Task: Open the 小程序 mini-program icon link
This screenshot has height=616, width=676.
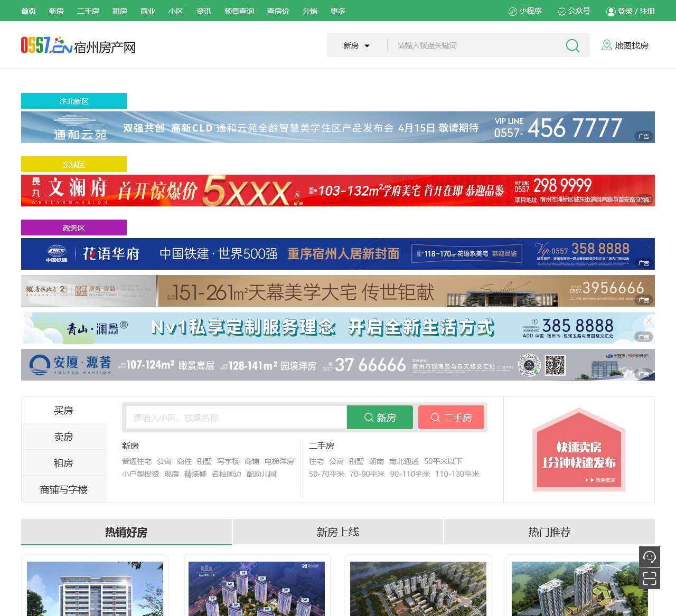Action: click(x=525, y=11)
